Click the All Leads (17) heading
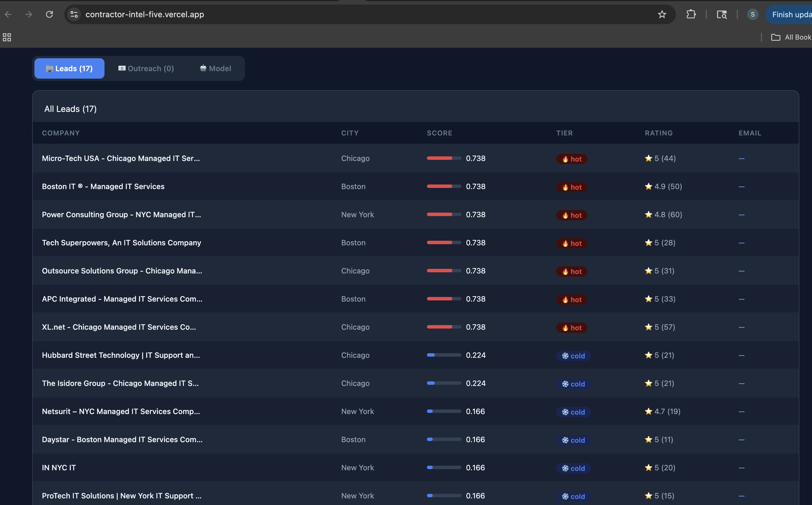The image size is (812, 505). (x=71, y=109)
